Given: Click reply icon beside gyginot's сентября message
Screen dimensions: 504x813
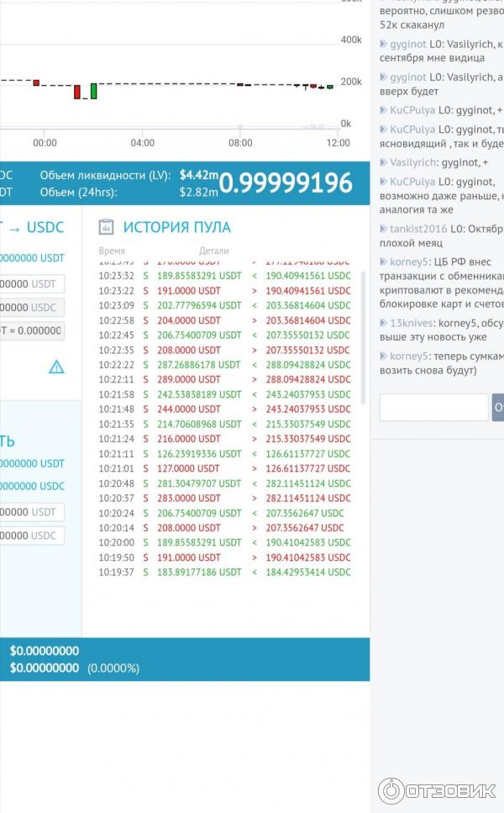Looking at the screenshot, I should point(384,44).
